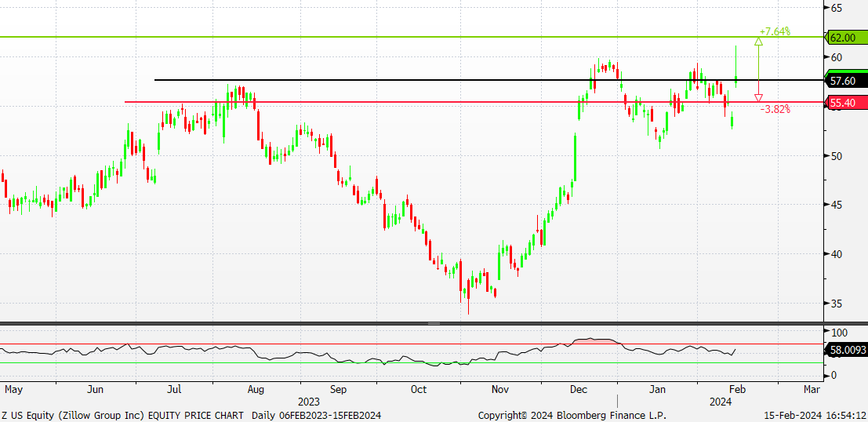Click the RSI value tag 58.0093
Image resolution: width=868 pixels, height=422 pixels.
click(846, 350)
